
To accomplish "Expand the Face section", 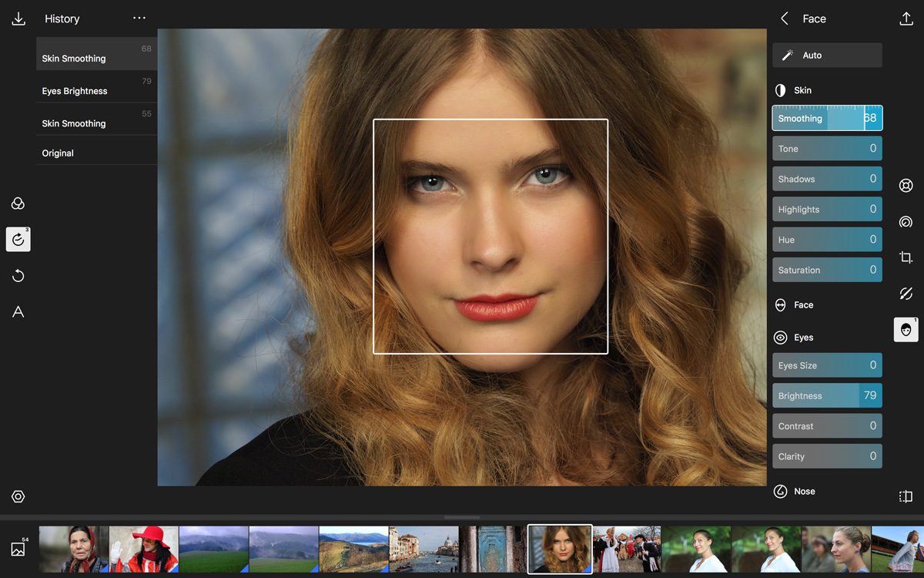I will (x=802, y=305).
